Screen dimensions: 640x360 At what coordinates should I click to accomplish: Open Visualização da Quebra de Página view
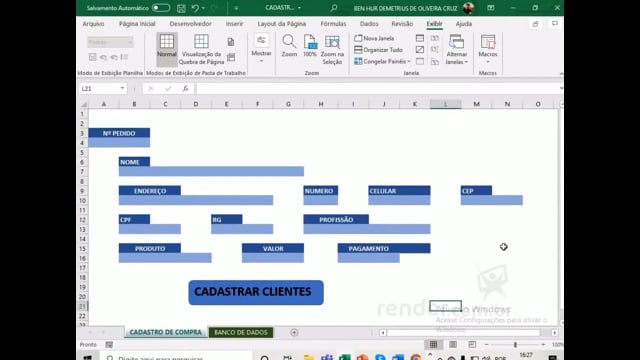201,49
